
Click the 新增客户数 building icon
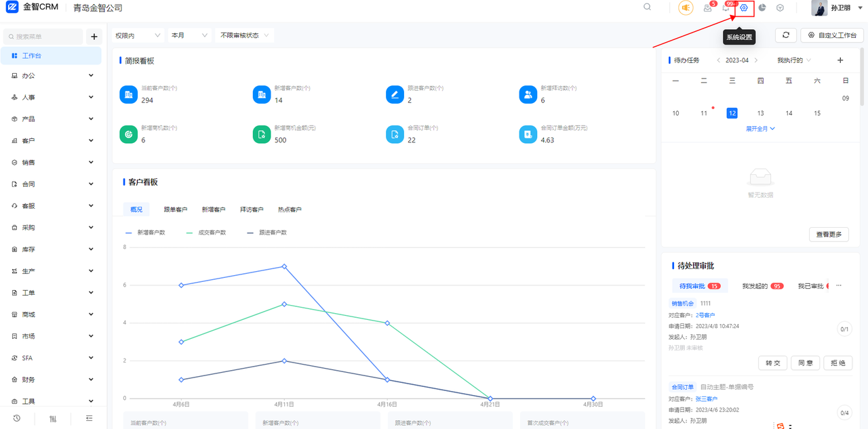click(262, 94)
